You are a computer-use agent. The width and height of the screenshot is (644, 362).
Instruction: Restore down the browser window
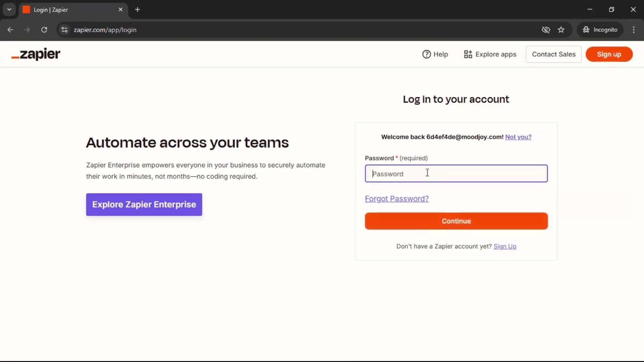tap(611, 9)
